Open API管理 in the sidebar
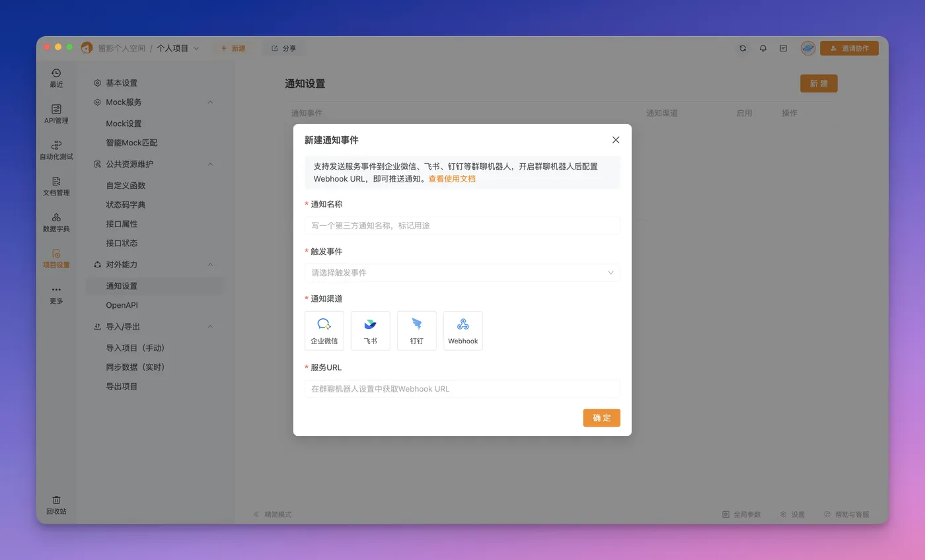The image size is (925, 560). pyautogui.click(x=56, y=114)
